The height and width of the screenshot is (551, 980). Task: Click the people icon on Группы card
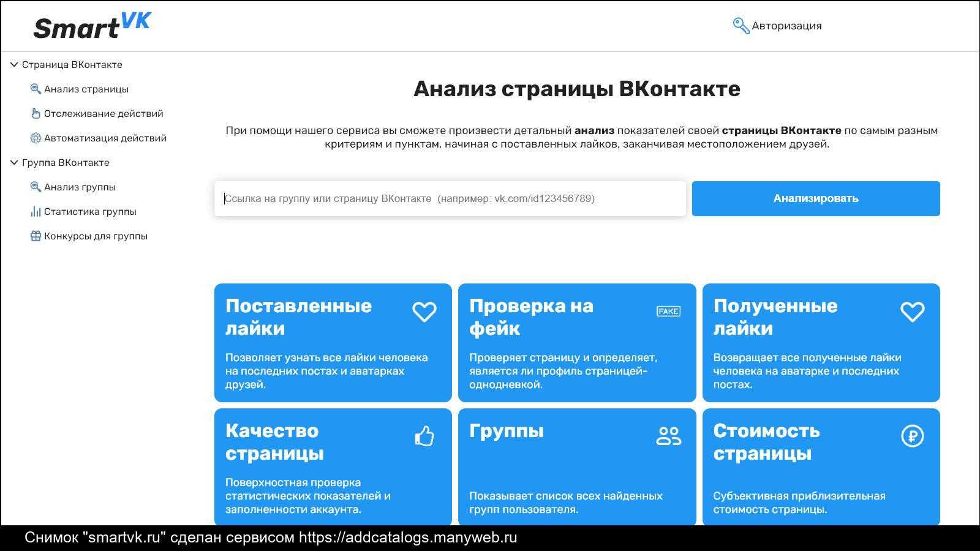click(668, 436)
